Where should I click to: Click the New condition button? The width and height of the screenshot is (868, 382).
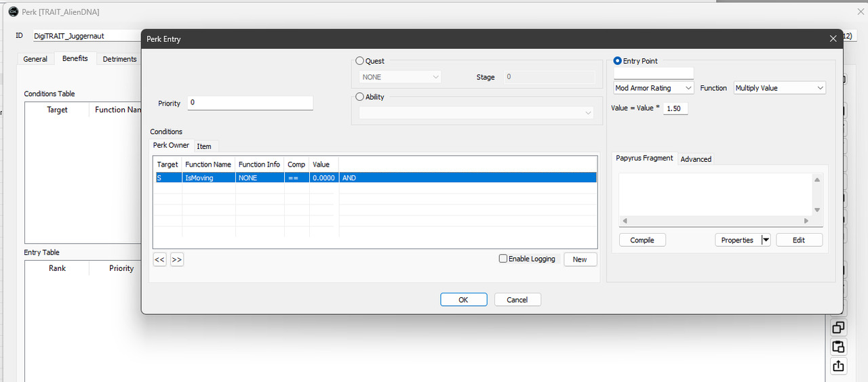(x=580, y=259)
